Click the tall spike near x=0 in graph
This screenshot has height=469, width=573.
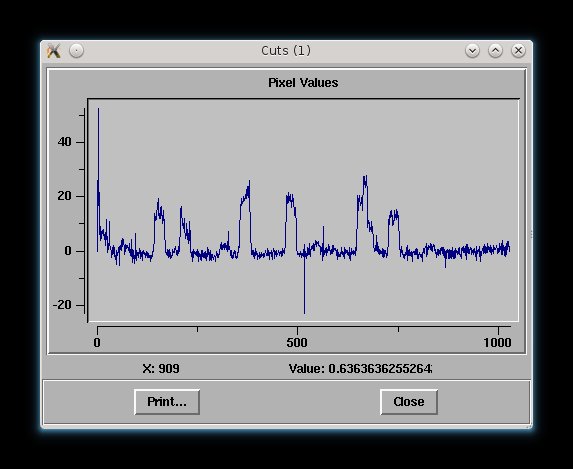[x=98, y=146]
